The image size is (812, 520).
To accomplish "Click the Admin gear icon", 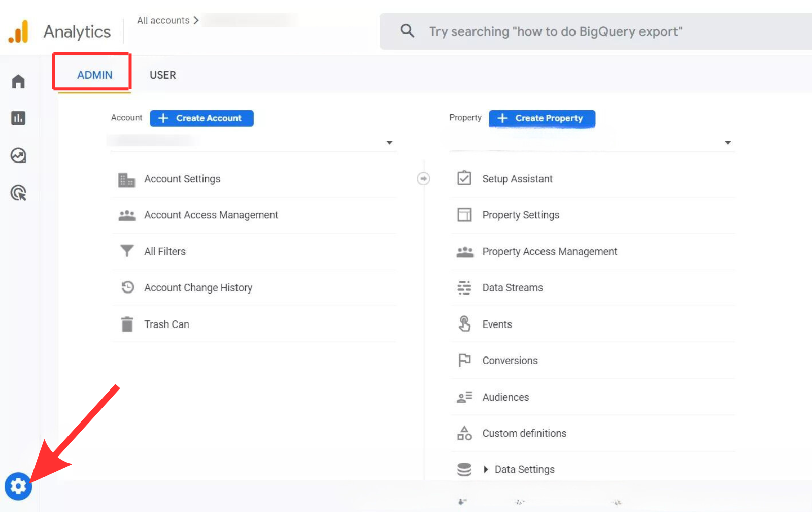I will [18, 486].
